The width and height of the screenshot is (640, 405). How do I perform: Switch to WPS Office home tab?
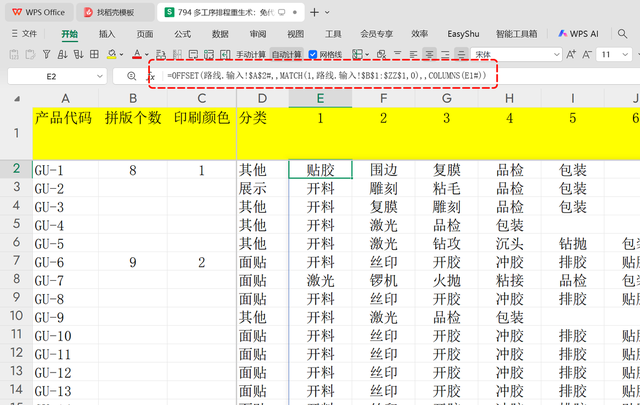[x=39, y=12]
